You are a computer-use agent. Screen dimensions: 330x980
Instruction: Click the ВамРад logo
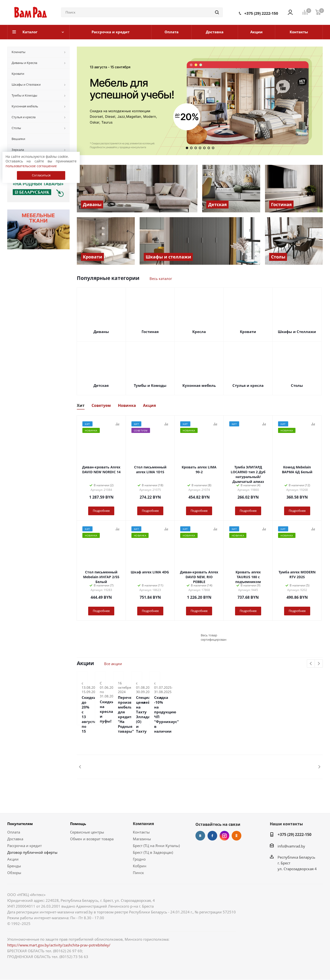pos(30,13)
